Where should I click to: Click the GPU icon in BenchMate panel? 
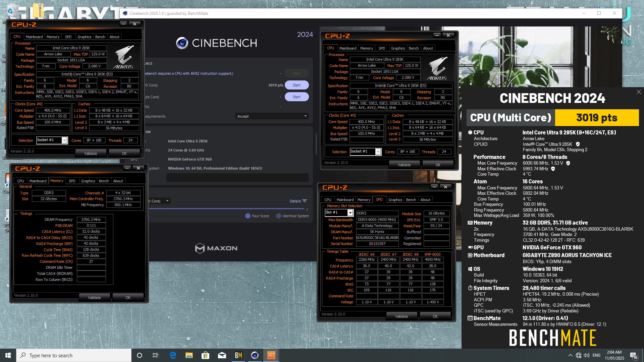click(x=470, y=247)
